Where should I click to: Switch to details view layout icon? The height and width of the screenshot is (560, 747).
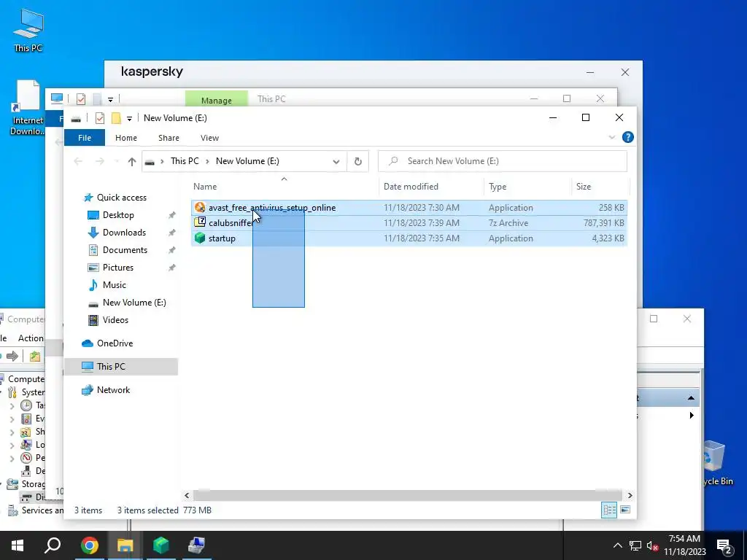click(609, 510)
